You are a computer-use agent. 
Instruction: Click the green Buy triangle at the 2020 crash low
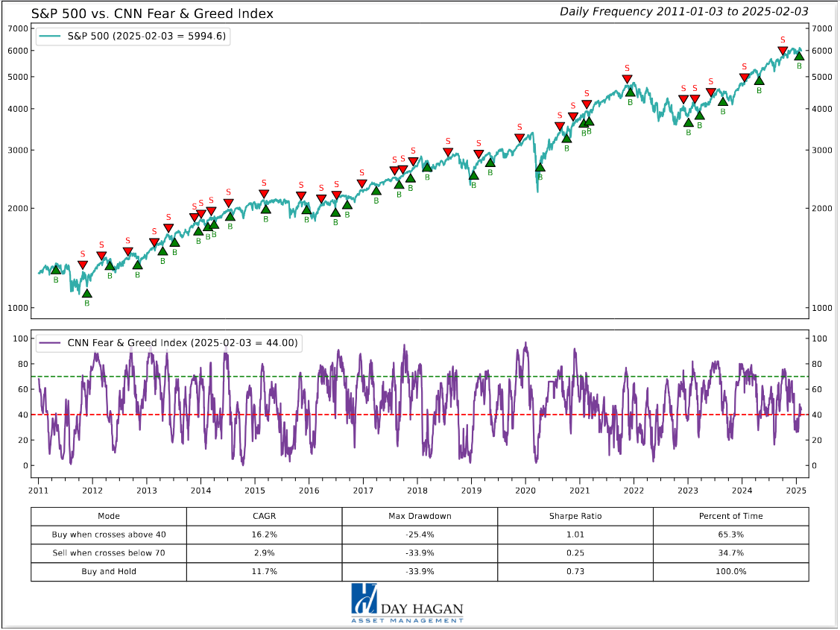(x=540, y=168)
